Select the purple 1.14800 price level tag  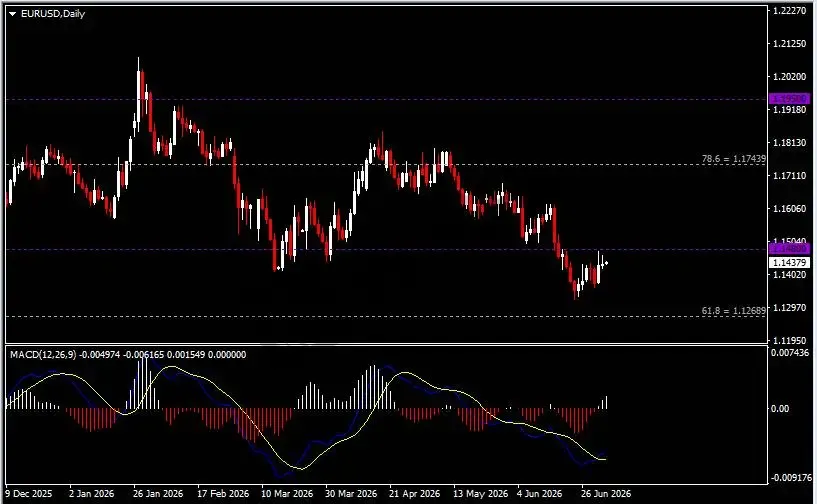[789, 249]
